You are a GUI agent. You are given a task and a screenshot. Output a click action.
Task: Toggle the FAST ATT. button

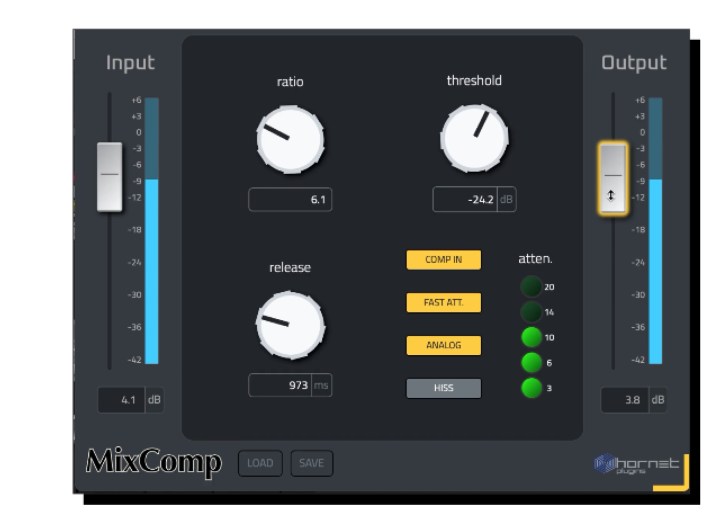pos(444,302)
